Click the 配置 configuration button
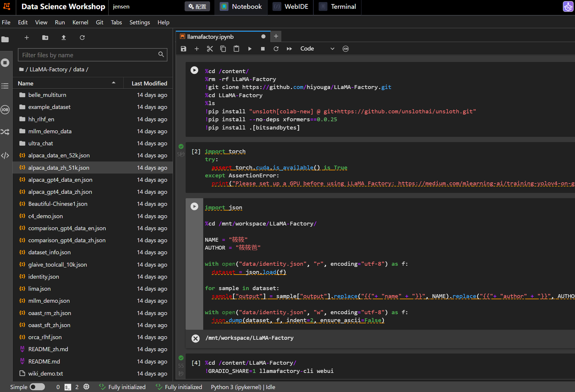575x392 pixels. (x=197, y=7)
